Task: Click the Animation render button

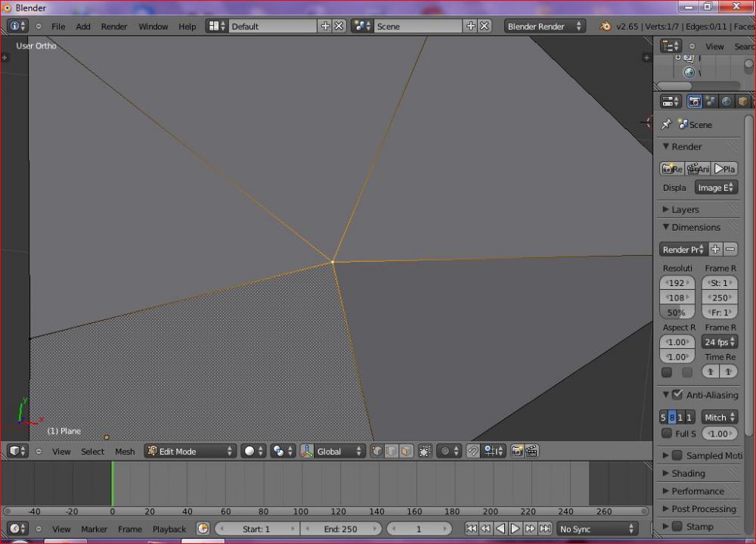Action: pos(698,169)
